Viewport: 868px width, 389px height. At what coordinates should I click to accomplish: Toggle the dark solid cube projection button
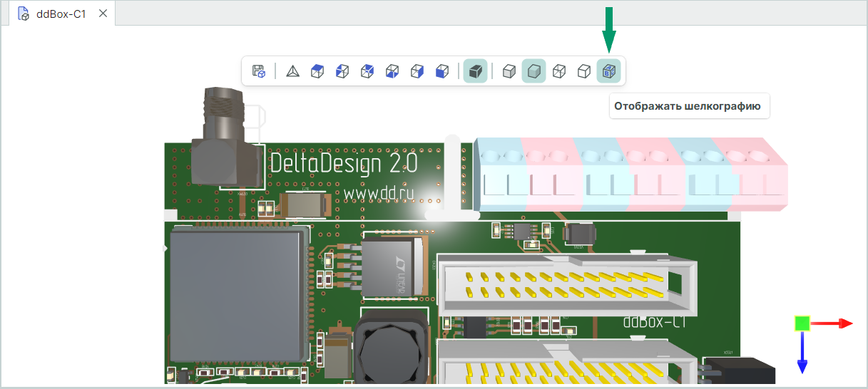tap(475, 71)
